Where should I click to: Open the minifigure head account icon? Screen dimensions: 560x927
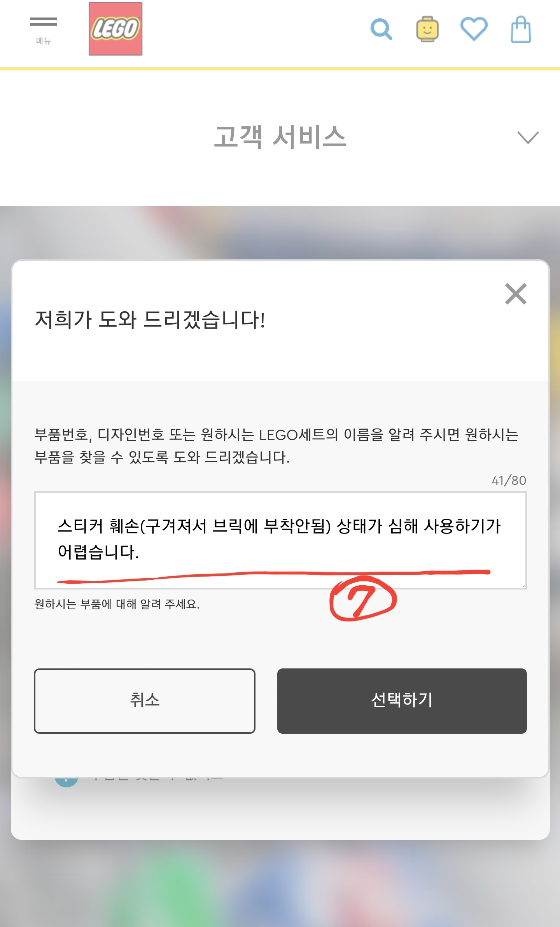pos(427,29)
